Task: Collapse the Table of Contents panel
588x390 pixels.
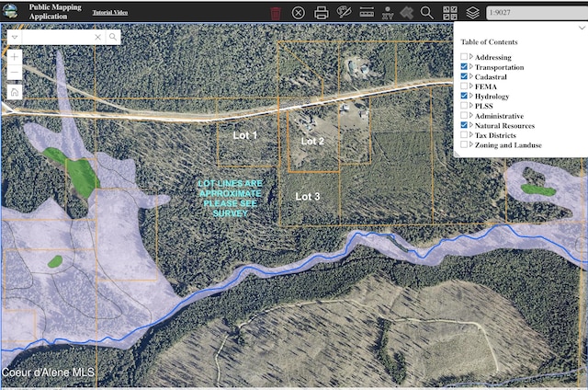Action: (x=582, y=28)
